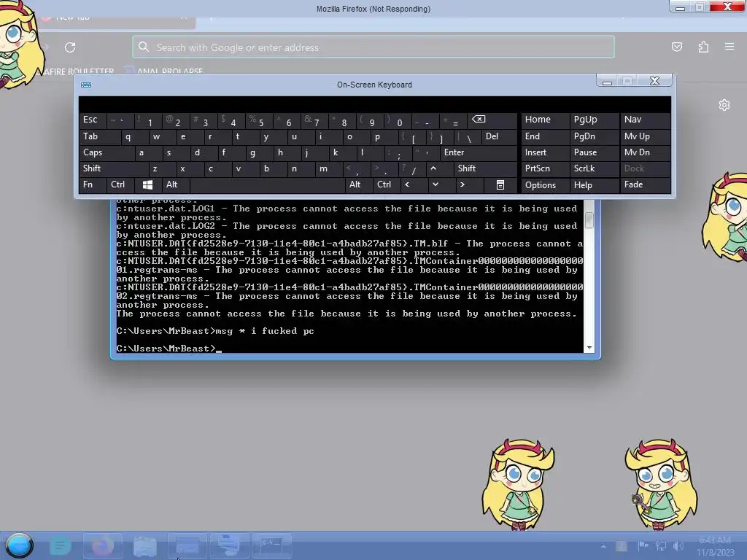The height and width of the screenshot is (560, 747).
Task: Open Firefox extensions puzzle icon
Action: point(703,47)
